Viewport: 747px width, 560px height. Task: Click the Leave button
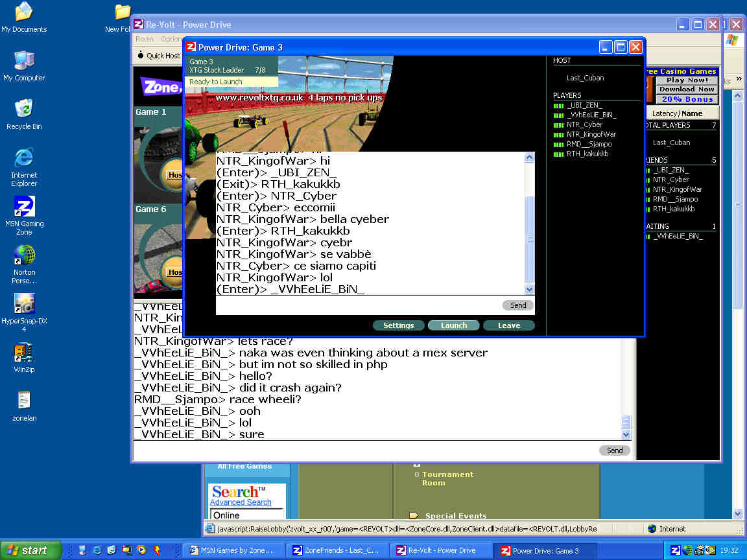(x=509, y=325)
